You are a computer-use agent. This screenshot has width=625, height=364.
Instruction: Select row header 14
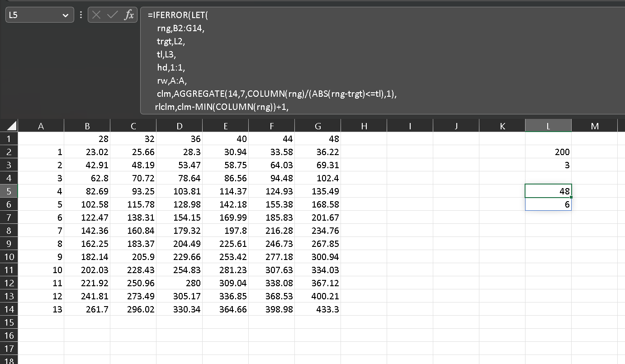pos(8,309)
